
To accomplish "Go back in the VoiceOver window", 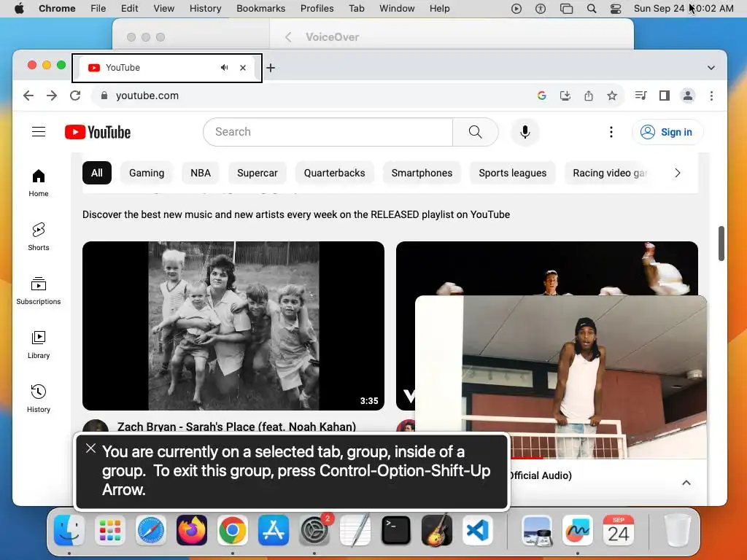I will (x=288, y=37).
